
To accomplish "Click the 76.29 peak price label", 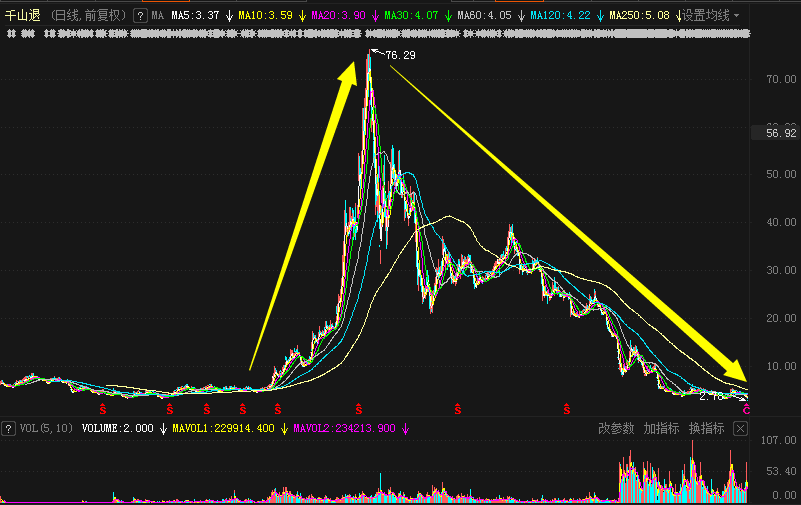I will pos(400,55).
